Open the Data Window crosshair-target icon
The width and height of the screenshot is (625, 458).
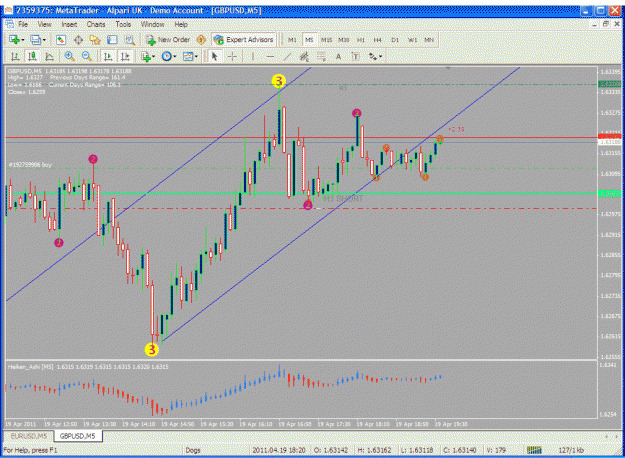[x=78, y=40]
